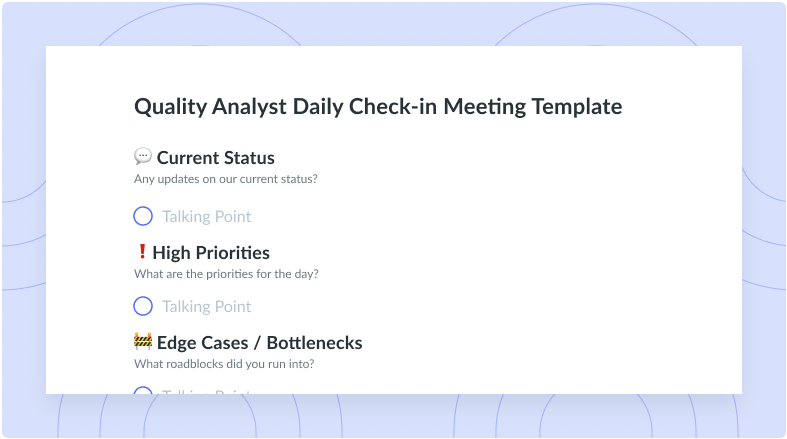Viewport: 787px width, 439px height.
Task: Click "Any updates on our current status?" text
Action: click(x=225, y=179)
